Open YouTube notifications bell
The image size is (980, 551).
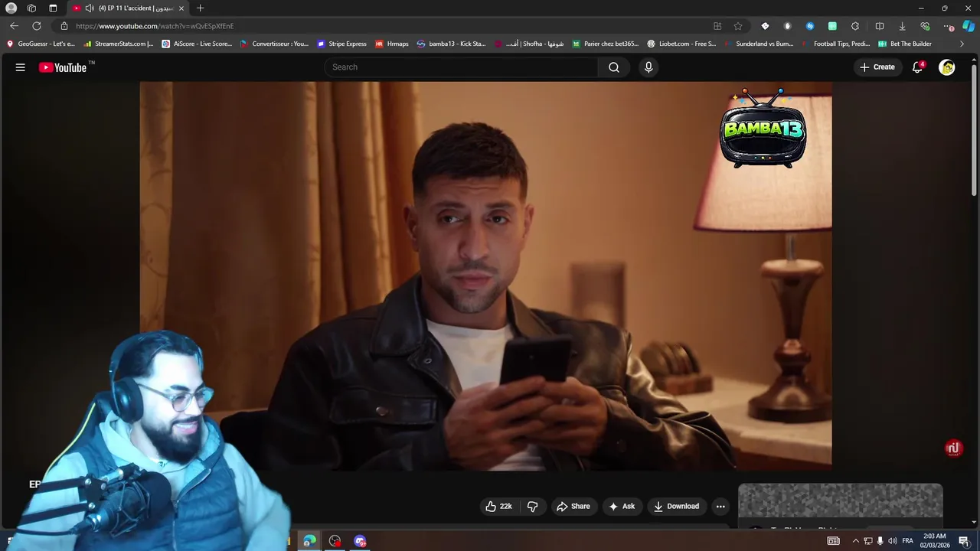tap(917, 67)
